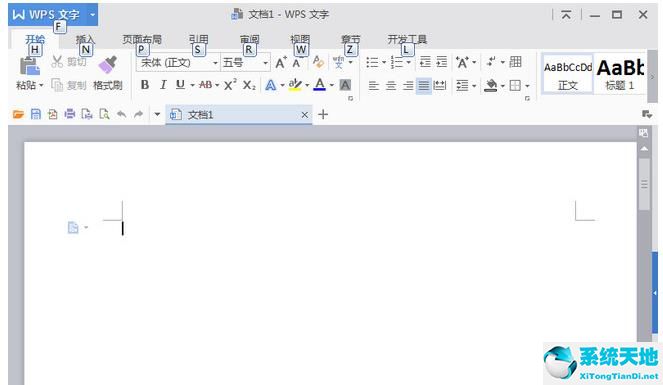Apply the 标题 1 style
663x385 pixels.
point(620,74)
